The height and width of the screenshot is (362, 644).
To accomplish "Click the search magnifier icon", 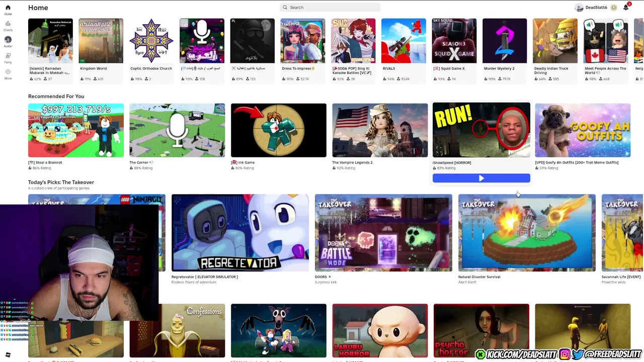I will (x=285, y=8).
